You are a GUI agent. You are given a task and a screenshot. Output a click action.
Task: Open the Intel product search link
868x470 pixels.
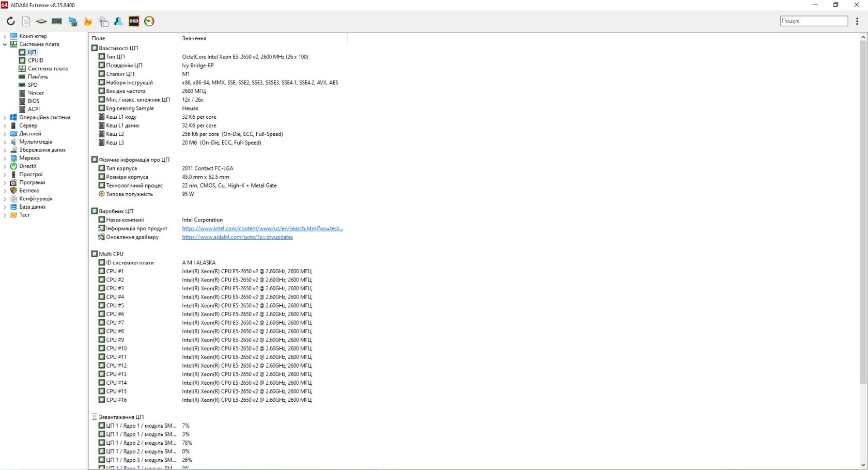[x=262, y=228]
